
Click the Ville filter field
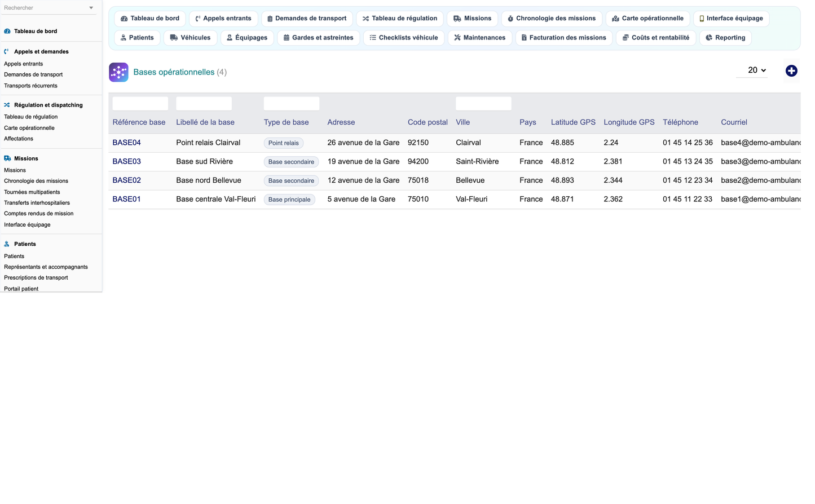[483, 104]
